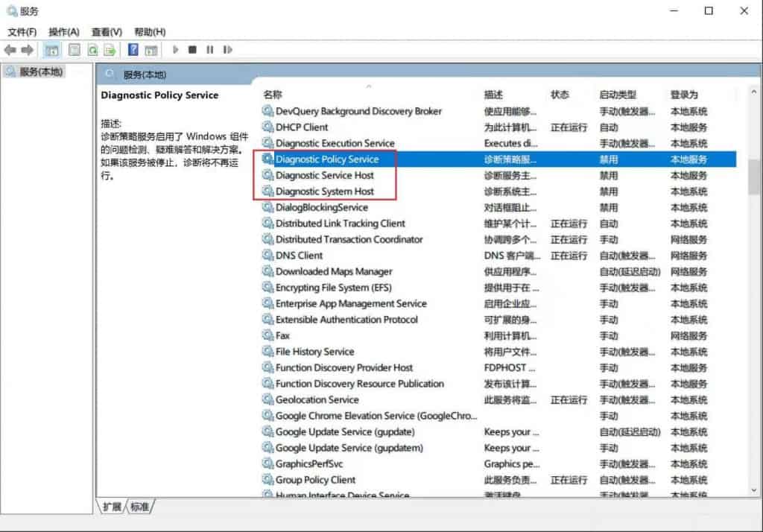Toggle the console tree visibility icon
763x532 pixels.
pyautogui.click(x=51, y=49)
